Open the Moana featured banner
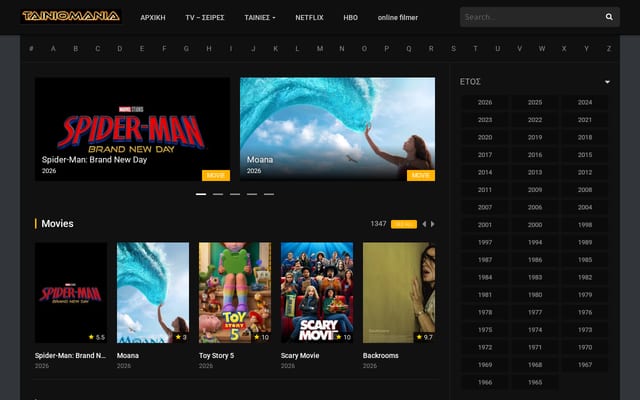640x400 pixels. [x=337, y=129]
